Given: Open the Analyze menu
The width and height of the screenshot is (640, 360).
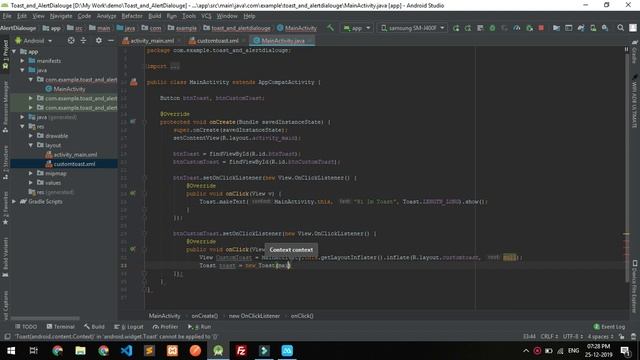Looking at the screenshot, I should pos(106,16).
